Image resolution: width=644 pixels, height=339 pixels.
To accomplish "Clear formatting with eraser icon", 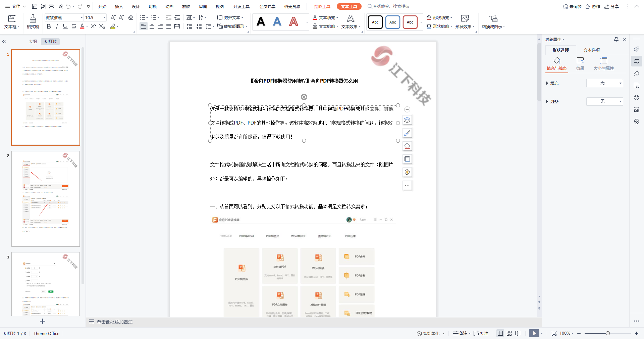I will 131,17.
